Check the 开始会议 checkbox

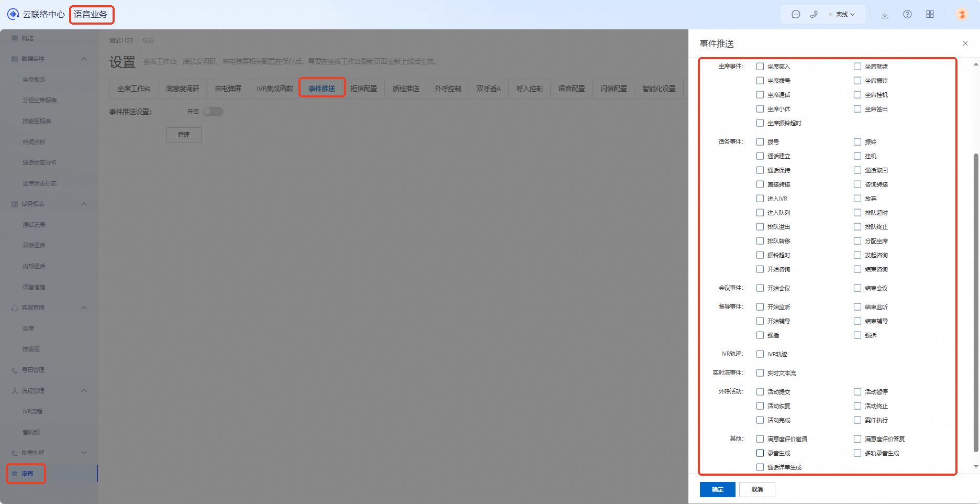760,288
